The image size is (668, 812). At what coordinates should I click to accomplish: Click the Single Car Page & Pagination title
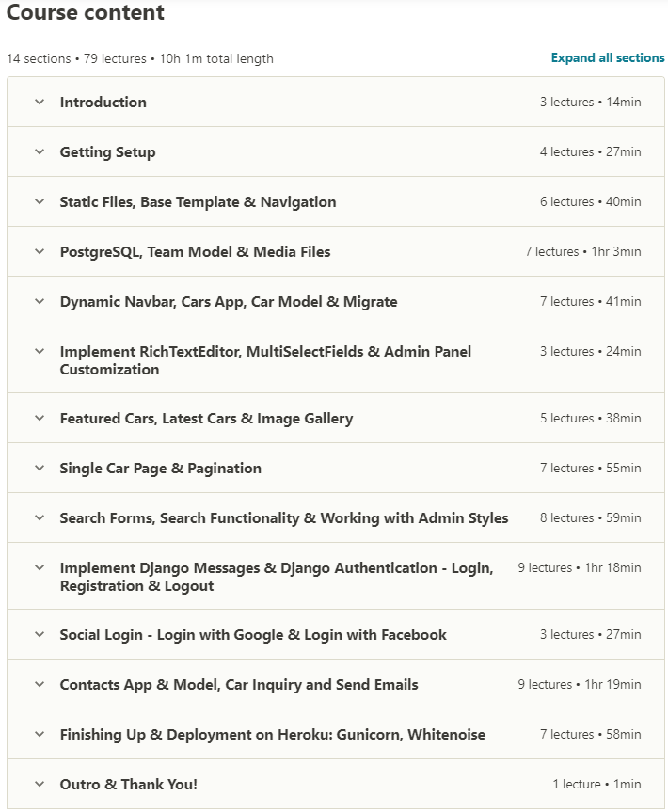point(161,469)
